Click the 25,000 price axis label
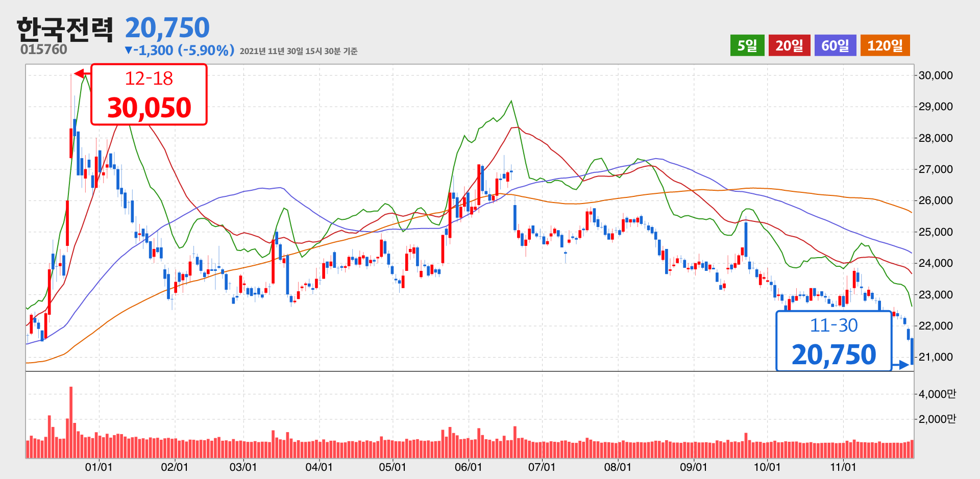Screen dimensions: 980x479 (x=936, y=232)
